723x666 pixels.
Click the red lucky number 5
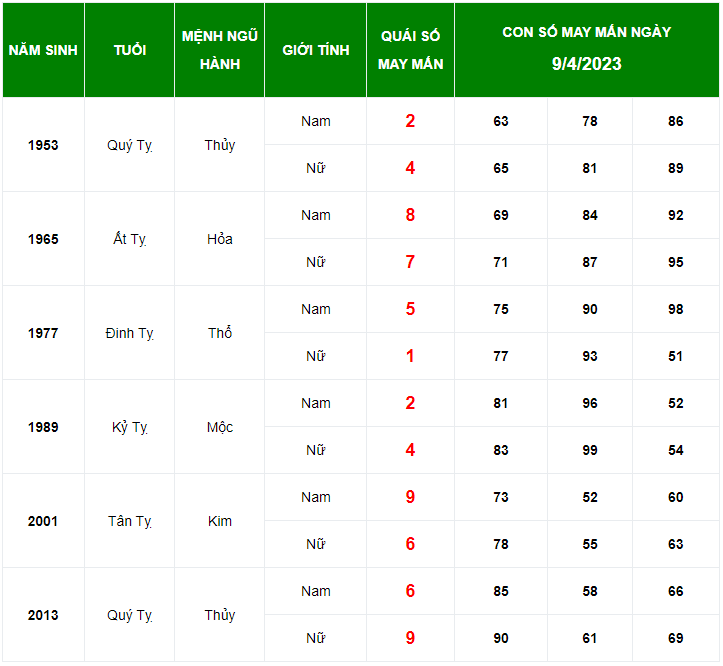(410, 309)
